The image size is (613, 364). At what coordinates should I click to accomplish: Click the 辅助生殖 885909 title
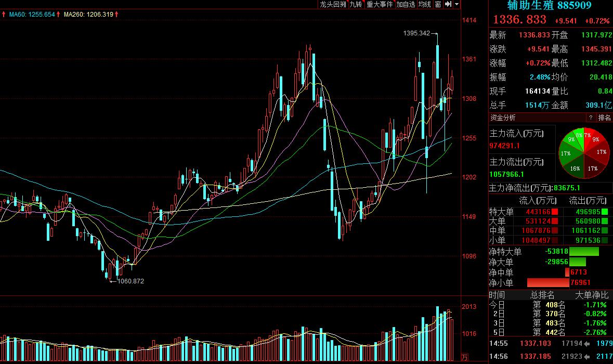click(x=549, y=6)
